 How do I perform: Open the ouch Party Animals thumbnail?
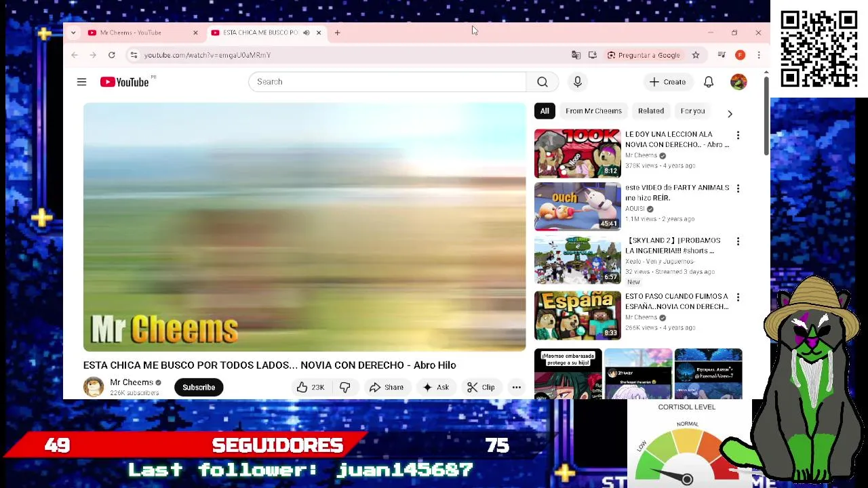(x=577, y=206)
